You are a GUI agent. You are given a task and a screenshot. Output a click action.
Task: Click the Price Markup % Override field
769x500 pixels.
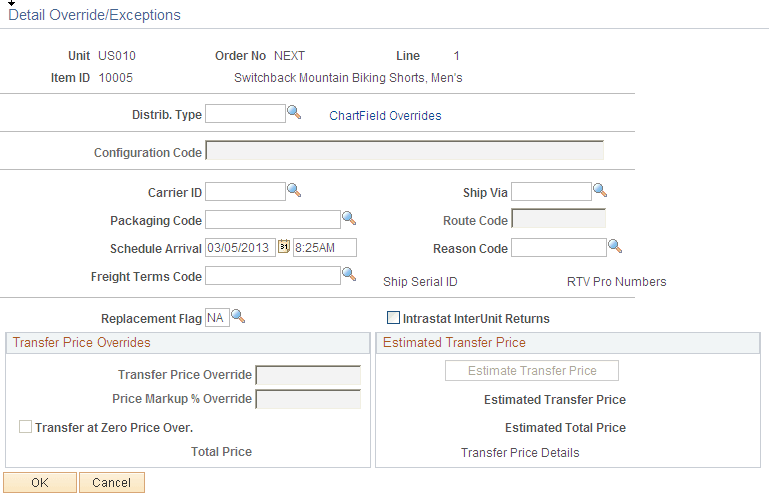[x=308, y=400]
